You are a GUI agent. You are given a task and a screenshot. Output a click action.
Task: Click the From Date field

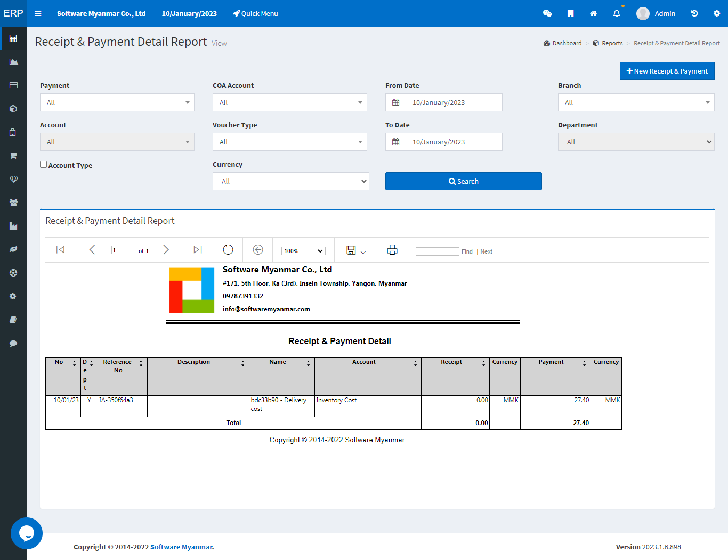click(x=454, y=102)
